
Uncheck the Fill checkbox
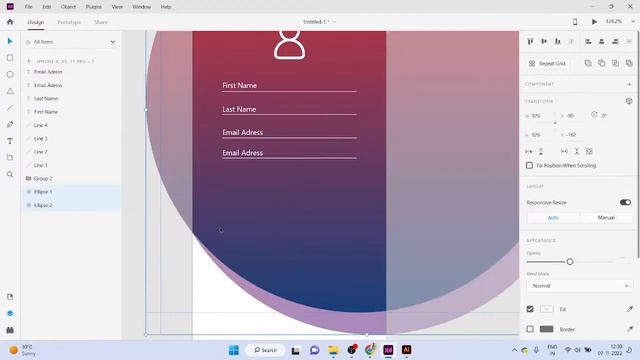530,309
